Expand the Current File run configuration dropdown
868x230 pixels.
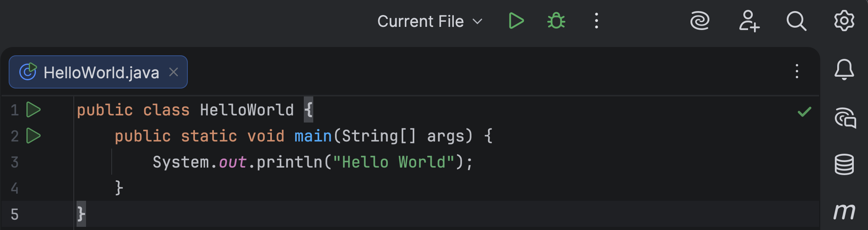[x=430, y=21]
